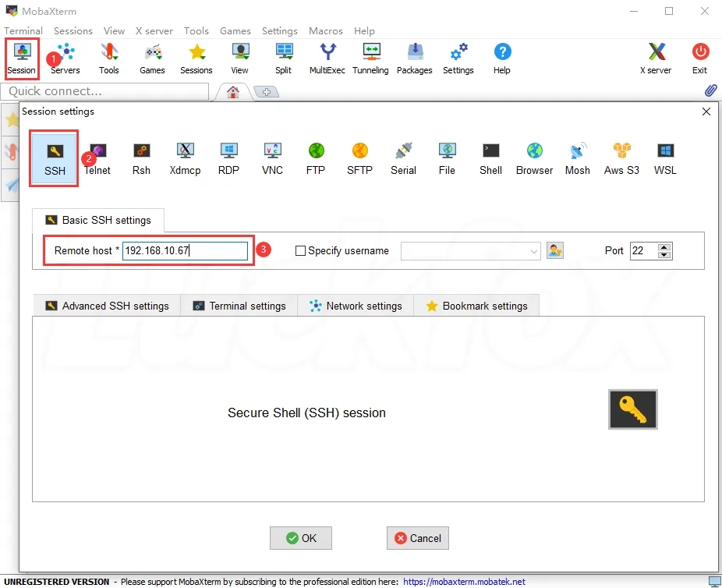Open the Settings menu
The width and height of the screenshot is (722, 588).
click(x=280, y=31)
